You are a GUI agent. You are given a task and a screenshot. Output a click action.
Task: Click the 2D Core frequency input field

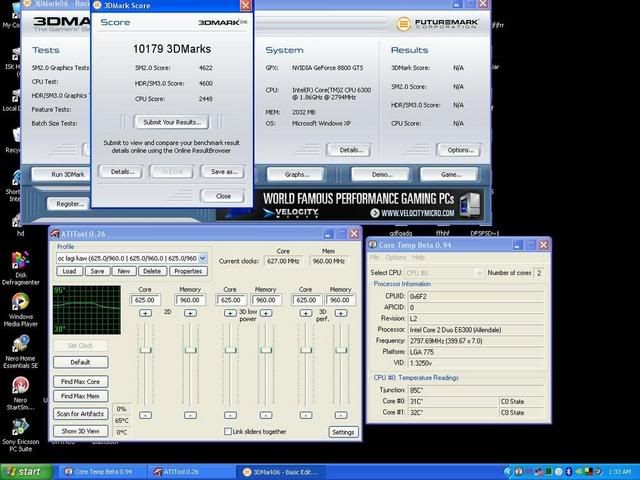pyautogui.click(x=146, y=299)
